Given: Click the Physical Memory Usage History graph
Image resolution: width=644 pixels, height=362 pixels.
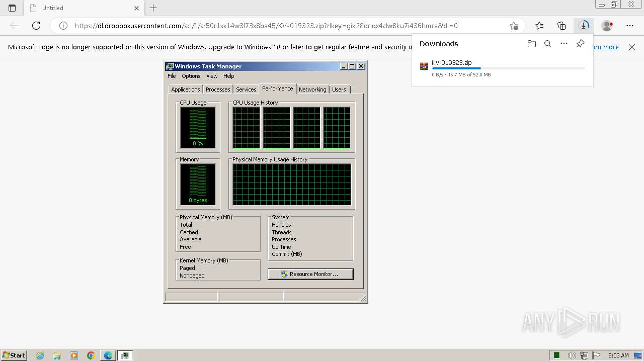Looking at the screenshot, I should tap(292, 185).
